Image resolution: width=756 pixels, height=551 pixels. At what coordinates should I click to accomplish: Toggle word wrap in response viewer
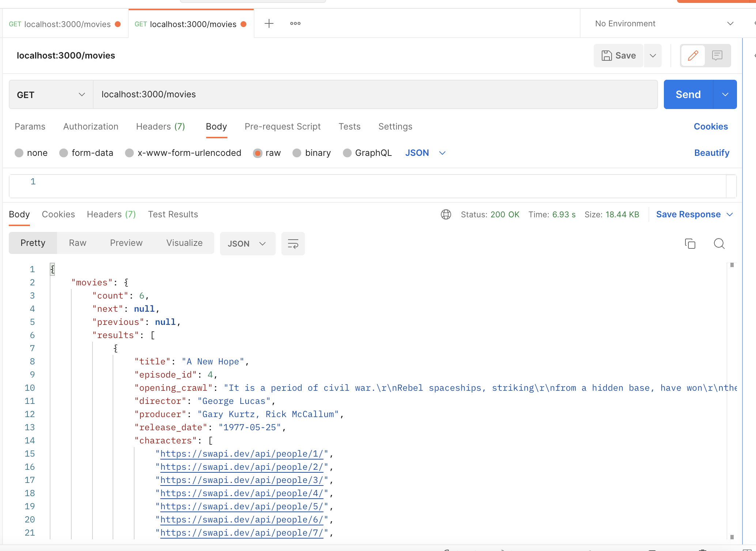(293, 244)
